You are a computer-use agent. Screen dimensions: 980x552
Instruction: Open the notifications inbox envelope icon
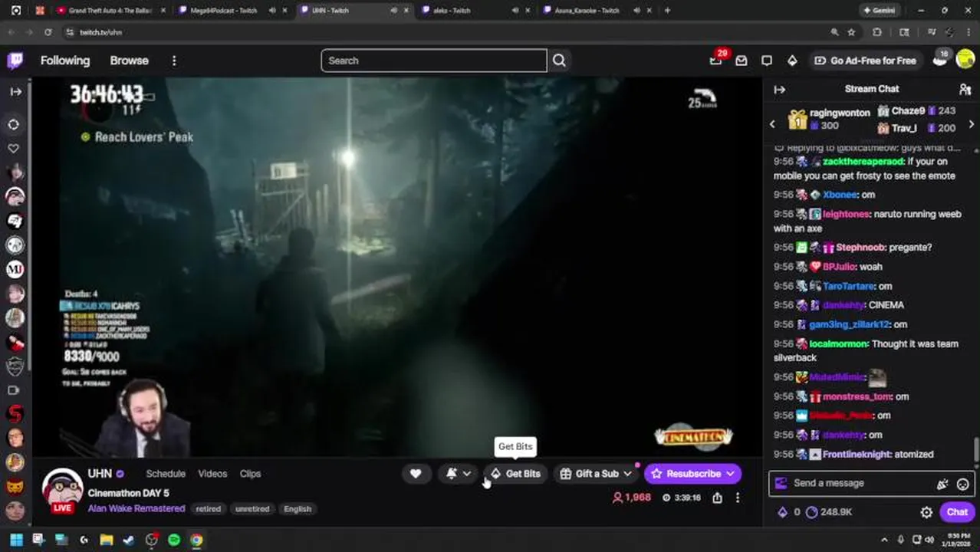pyautogui.click(x=741, y=61)
